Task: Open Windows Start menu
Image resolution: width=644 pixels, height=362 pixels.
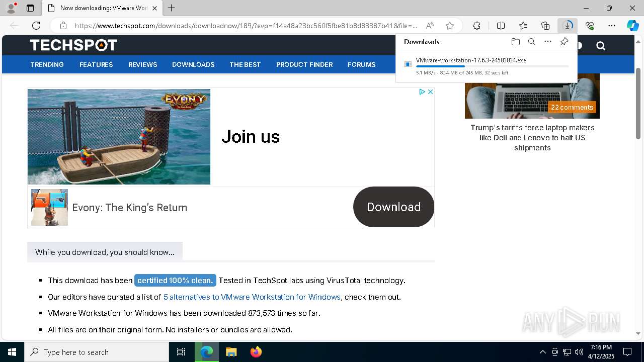Action: (x=12, y=352)
